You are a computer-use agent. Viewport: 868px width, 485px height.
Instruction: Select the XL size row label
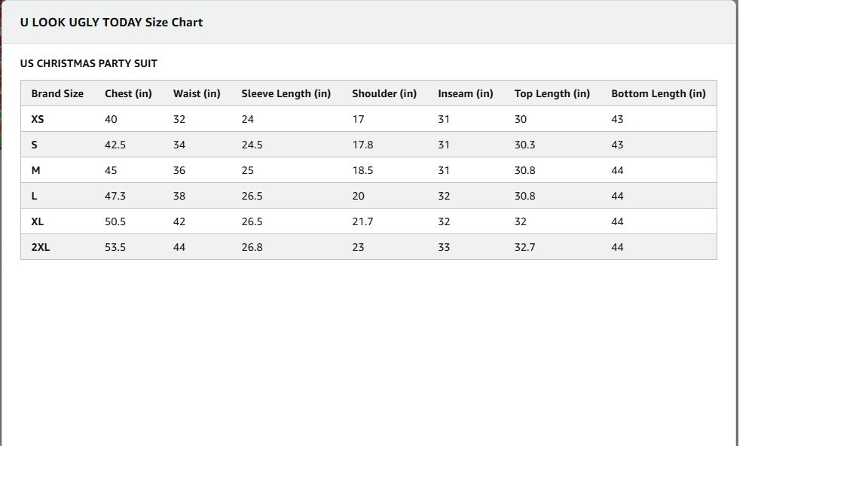(38, 222)
